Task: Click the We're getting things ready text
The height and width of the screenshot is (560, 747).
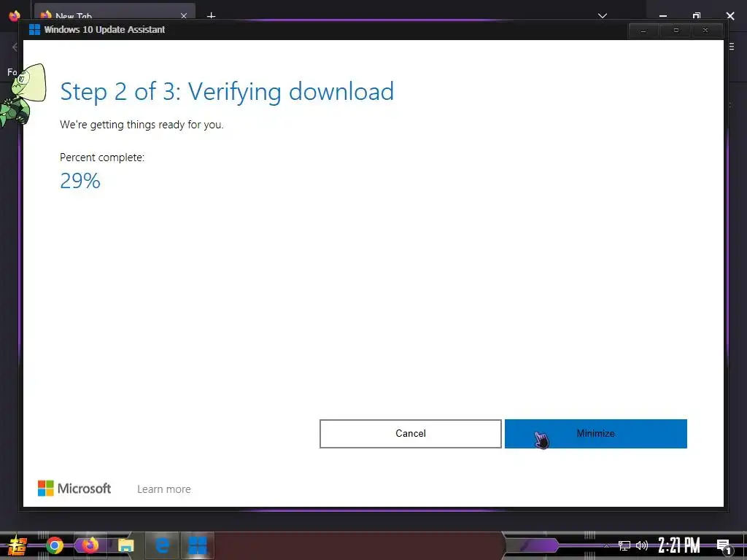Action: [142, 125]
